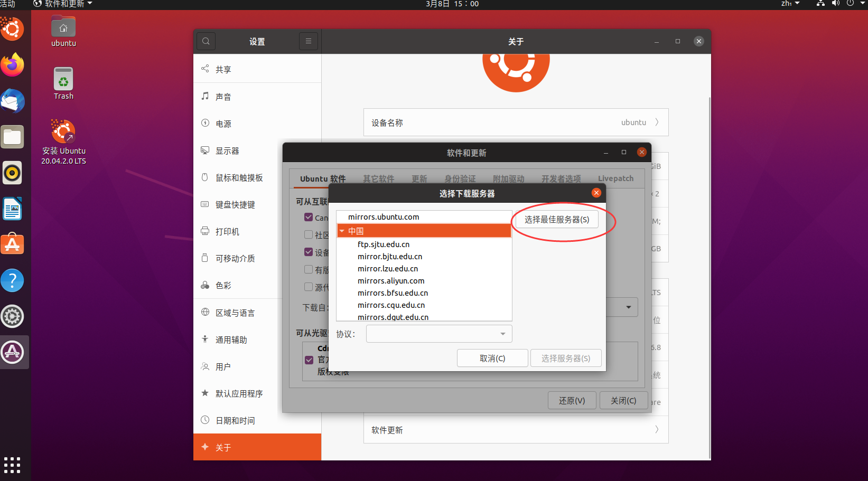Switch to the 附加驱动 tab
Viewport: 868px width, 481px height.
pyautogui.click(x=509, y=178)
